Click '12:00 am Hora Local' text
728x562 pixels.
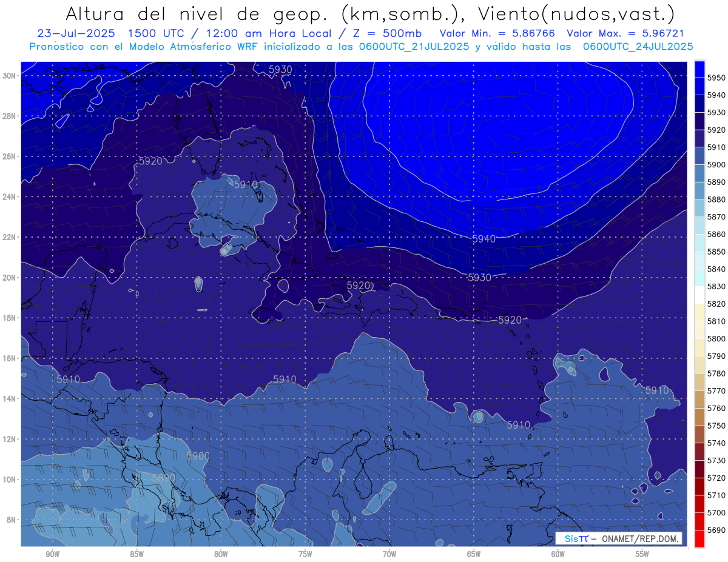[269, 33]
